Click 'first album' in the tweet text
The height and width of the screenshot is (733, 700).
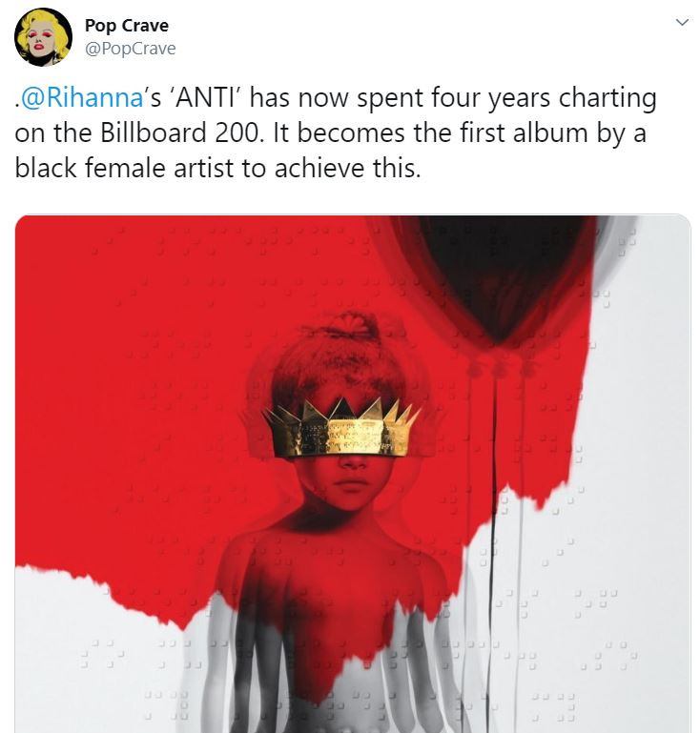(524, 133)
